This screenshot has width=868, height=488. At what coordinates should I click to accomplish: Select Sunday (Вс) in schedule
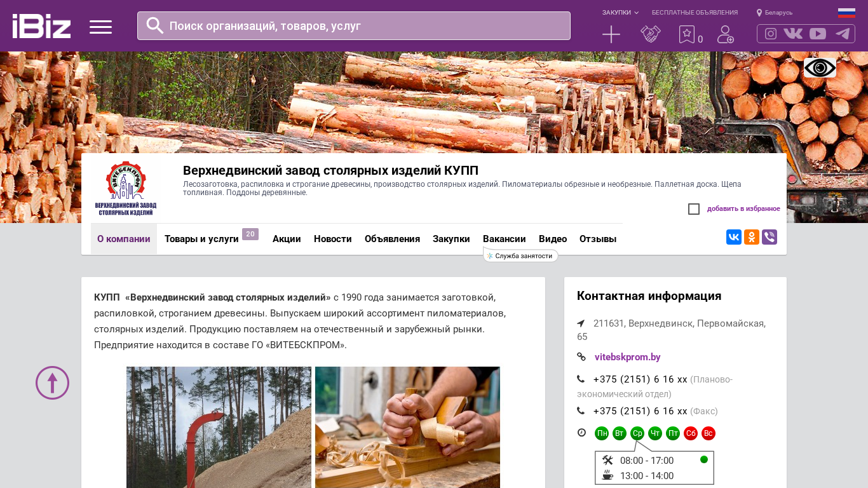pos(709,433)
